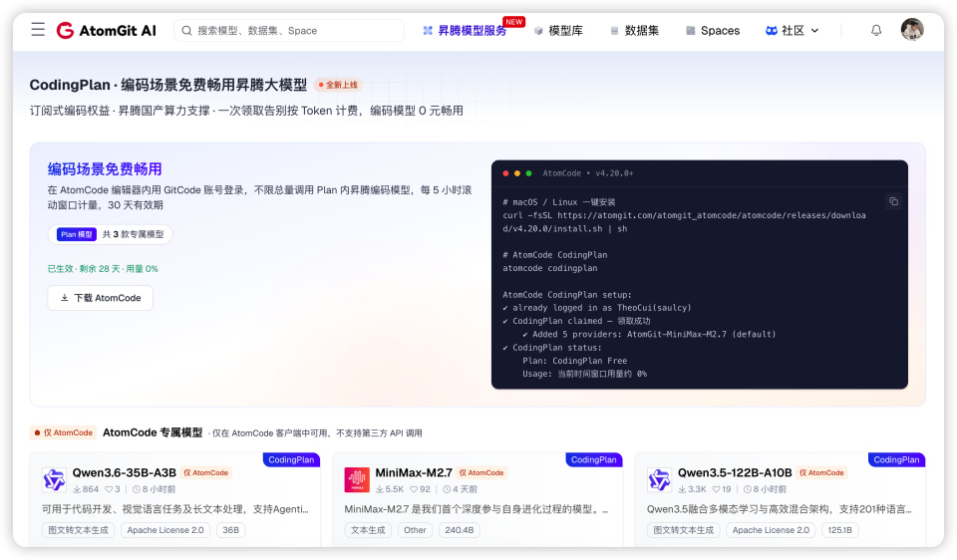Open the Spaces tab
This screenshot has height=560, width=957.
pos(713,31)
